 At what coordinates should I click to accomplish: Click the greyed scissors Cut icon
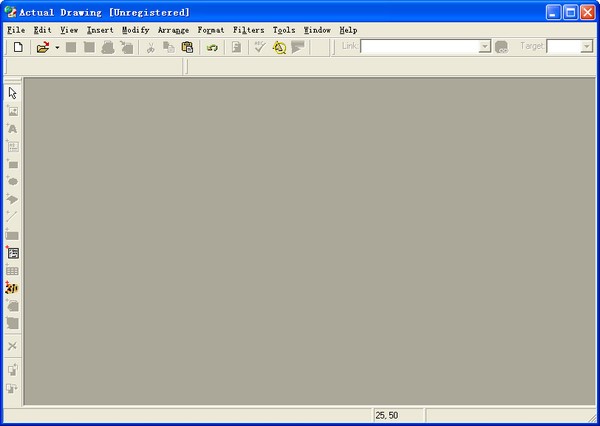click(x=150, y=47)
